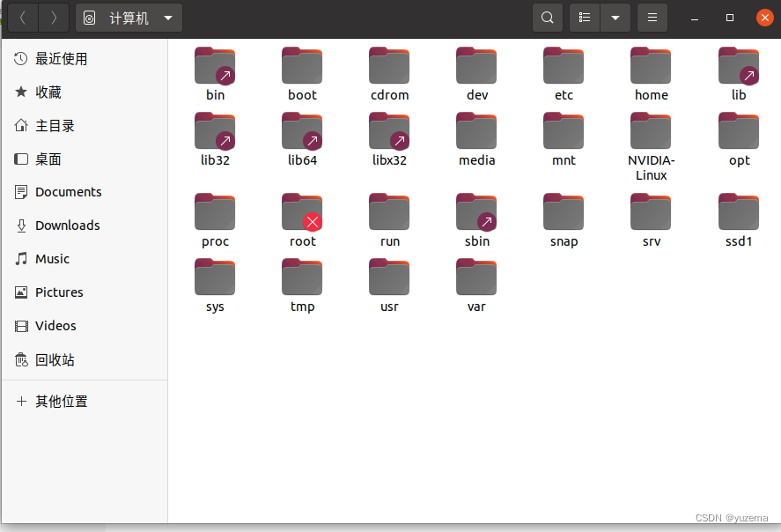
Task: Select the etc folder icon
Action: [x=564, y=65]
